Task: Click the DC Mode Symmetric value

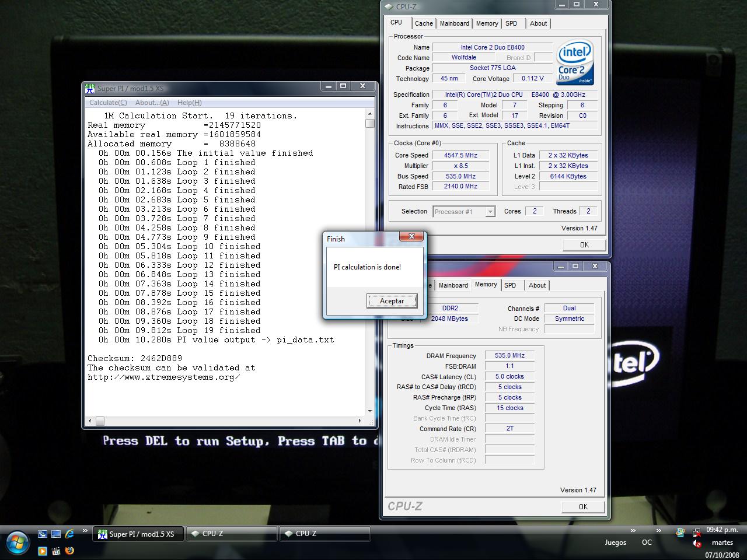Action: (x=569, y=318)
